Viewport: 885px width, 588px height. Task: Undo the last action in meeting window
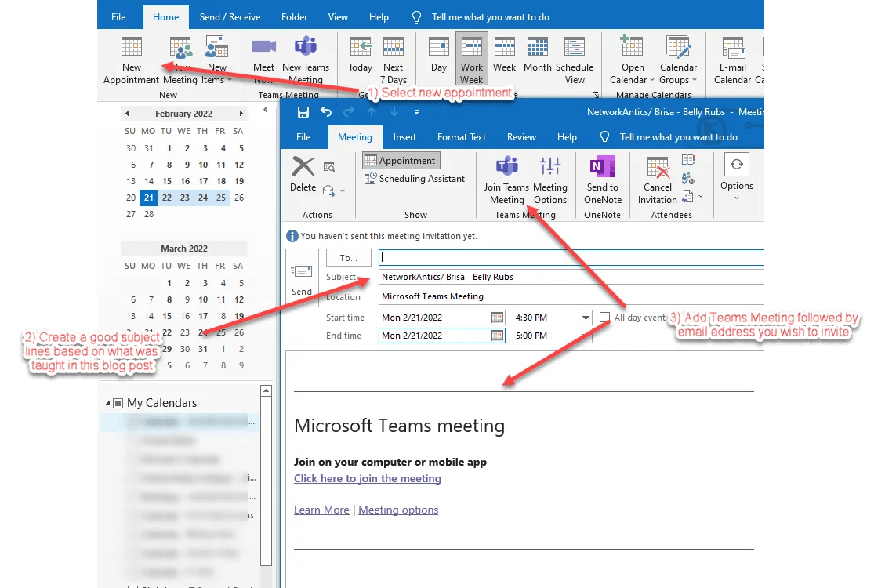click(x=325, y=112)
